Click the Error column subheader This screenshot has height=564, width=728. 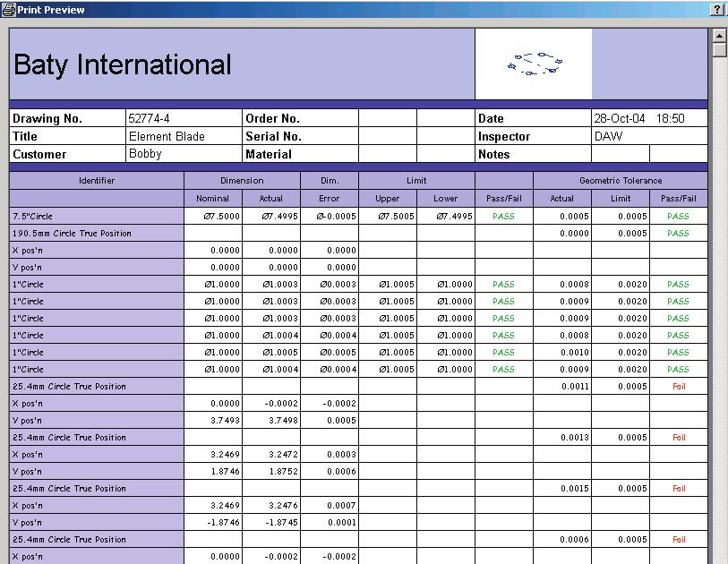(x=329, y=198)
